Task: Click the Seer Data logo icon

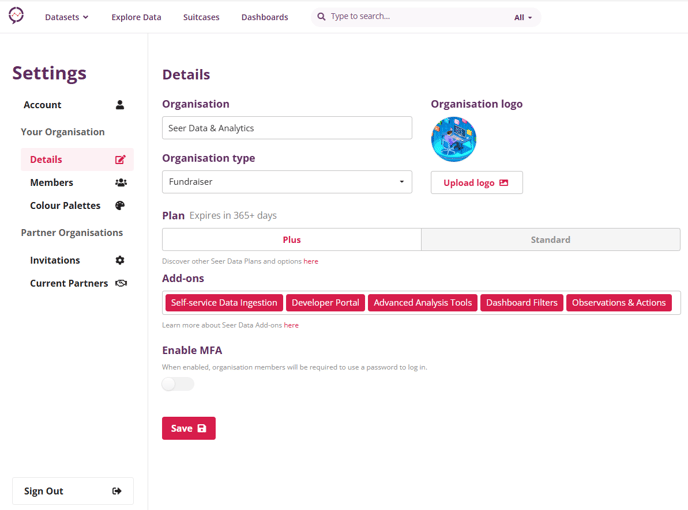Action: [x=16, y=16]
